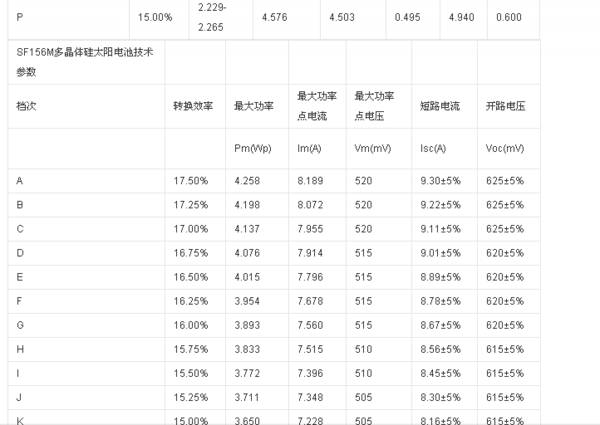Click current value 7.955
This screenshot has width=600, height=425.
coord(310,229)
